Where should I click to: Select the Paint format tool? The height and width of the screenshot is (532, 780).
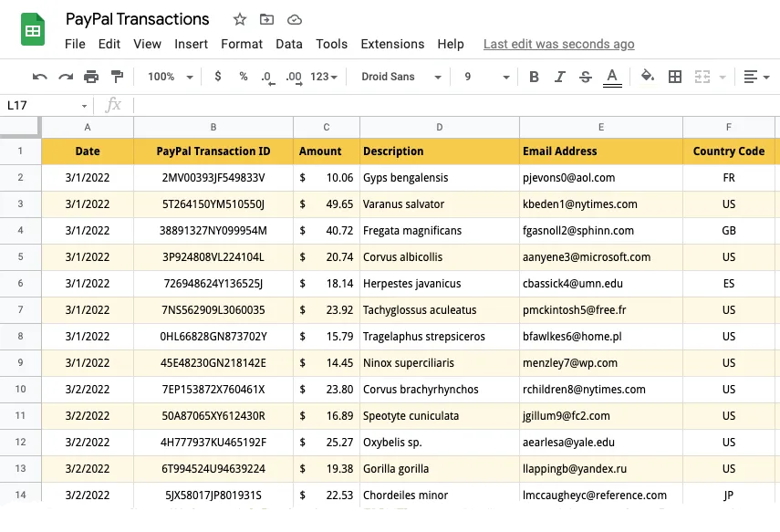(x=117, y=77)
